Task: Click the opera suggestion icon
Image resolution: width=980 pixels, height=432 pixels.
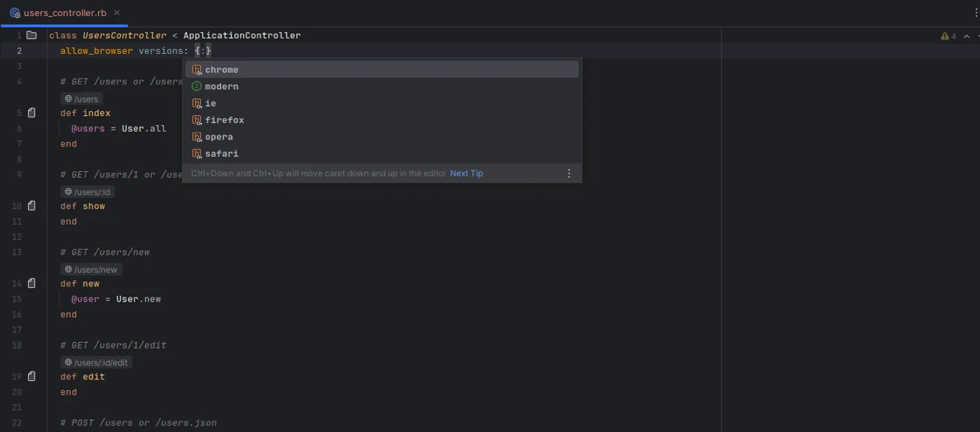Action: pyautogui.click(x=197, y=137)
